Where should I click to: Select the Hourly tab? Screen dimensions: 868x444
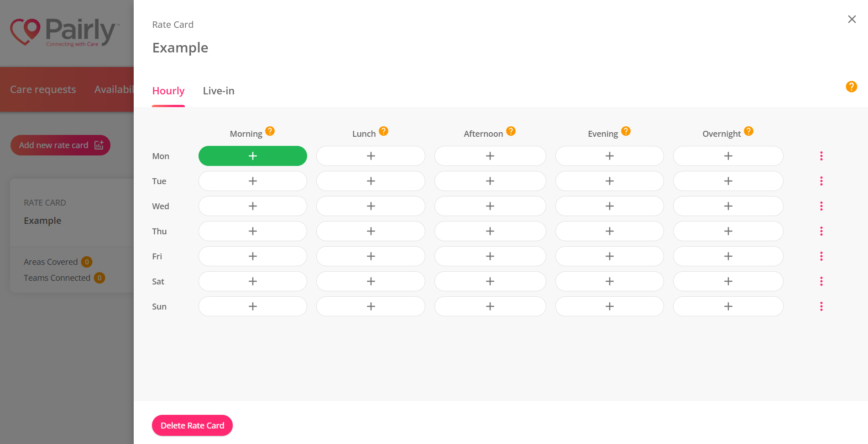tap(168, 91)
